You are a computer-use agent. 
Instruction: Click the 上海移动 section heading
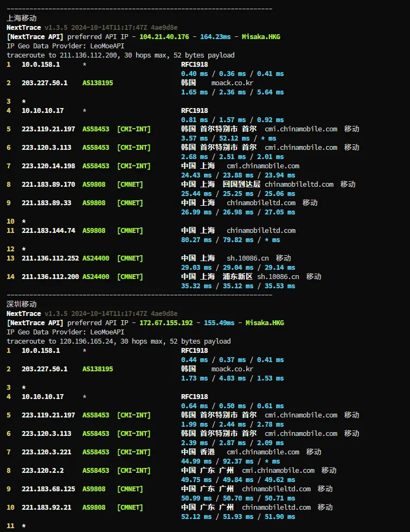22,18
